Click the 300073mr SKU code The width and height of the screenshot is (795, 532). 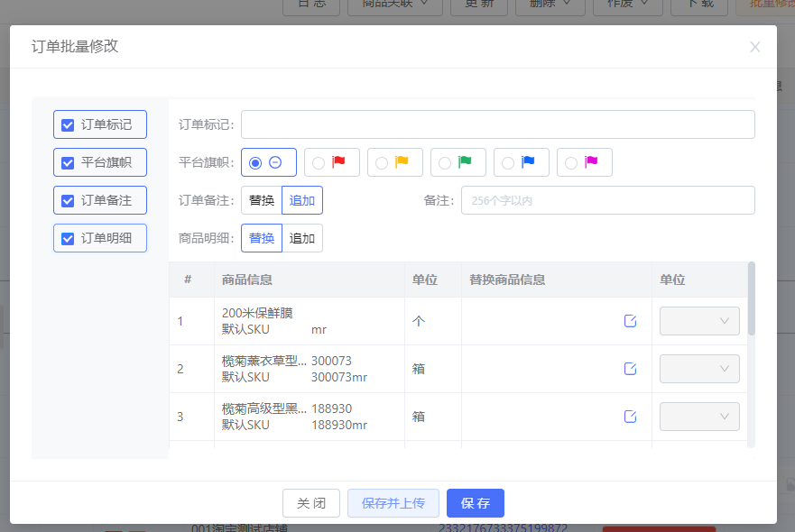[339, 377]
